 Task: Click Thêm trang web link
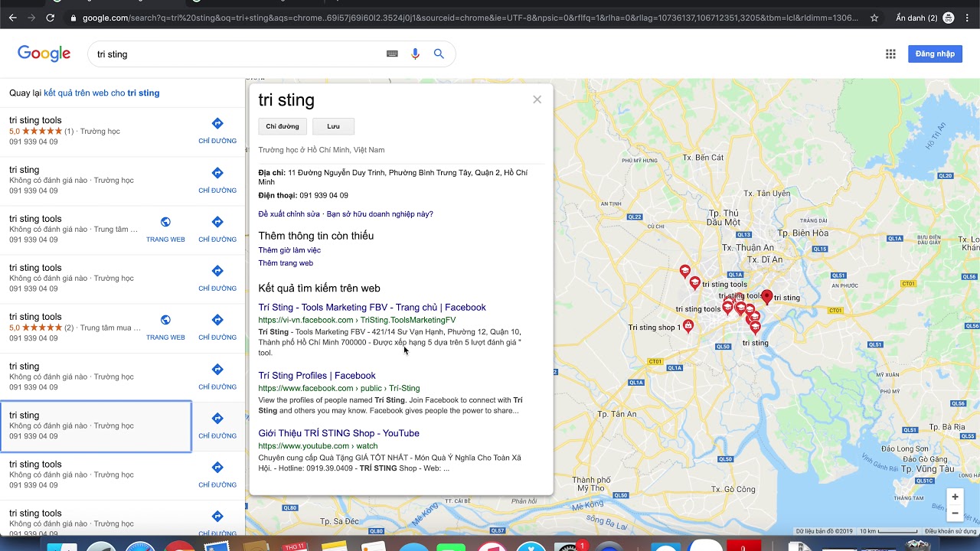[286, 263]
